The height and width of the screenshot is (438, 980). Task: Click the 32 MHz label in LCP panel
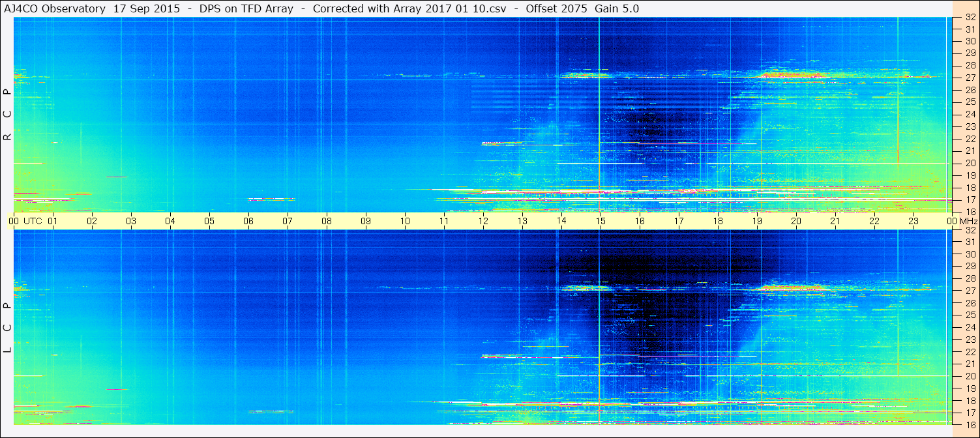[970, 230]
